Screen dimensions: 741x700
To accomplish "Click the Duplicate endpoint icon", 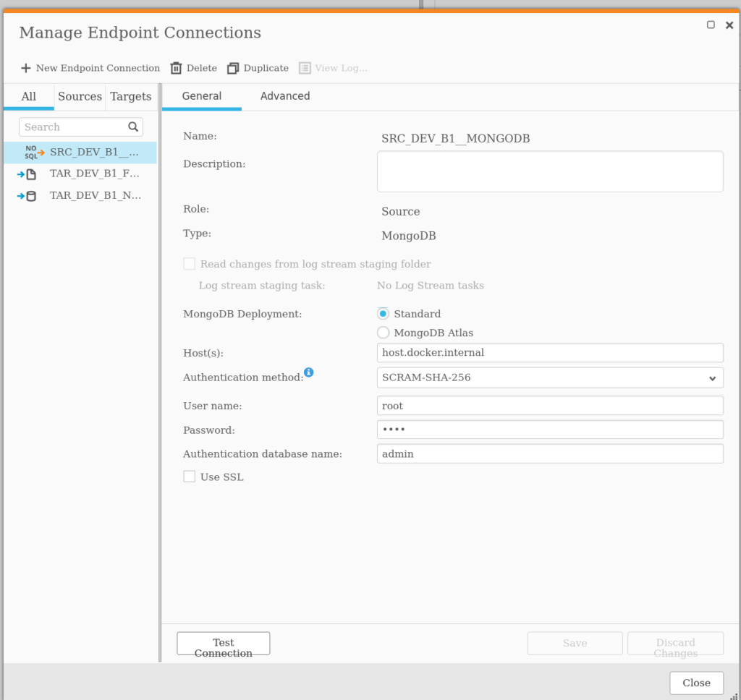I will (x=233, y=68).
